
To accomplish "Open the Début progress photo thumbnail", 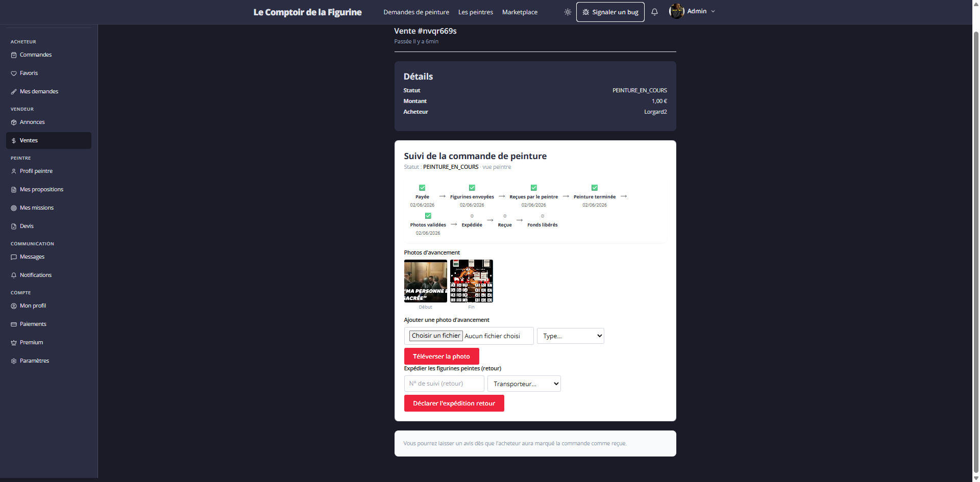I will coord(426,281).
